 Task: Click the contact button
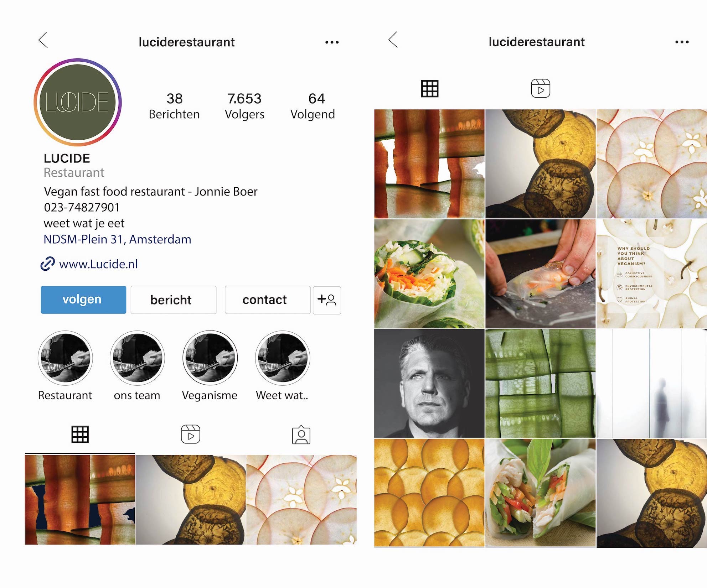[268, 300]
